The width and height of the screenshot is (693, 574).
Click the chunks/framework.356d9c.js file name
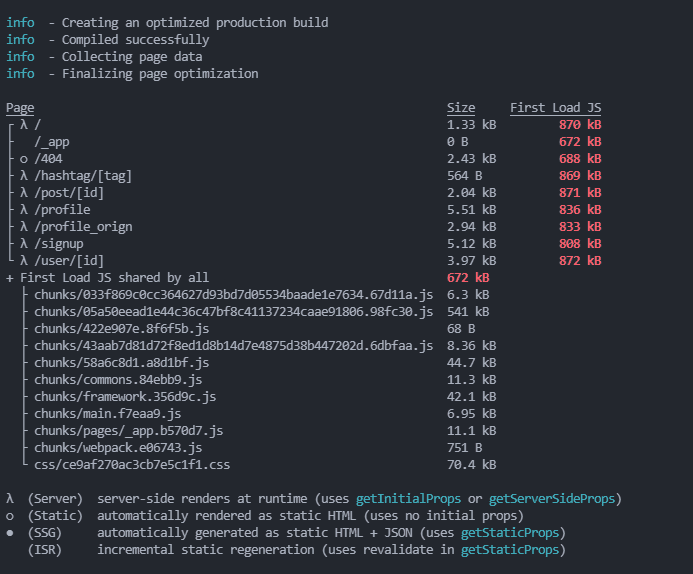pos(125,397)
